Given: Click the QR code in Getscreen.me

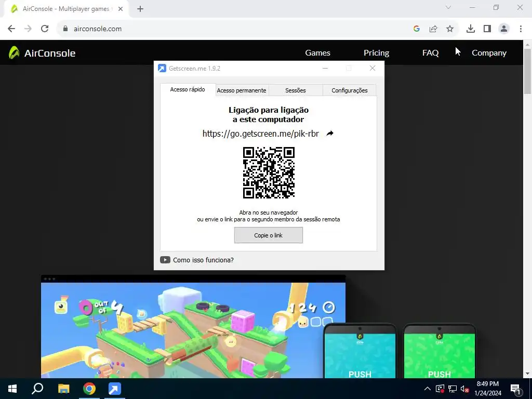Looking at the screenshot, I should point(269,172).
